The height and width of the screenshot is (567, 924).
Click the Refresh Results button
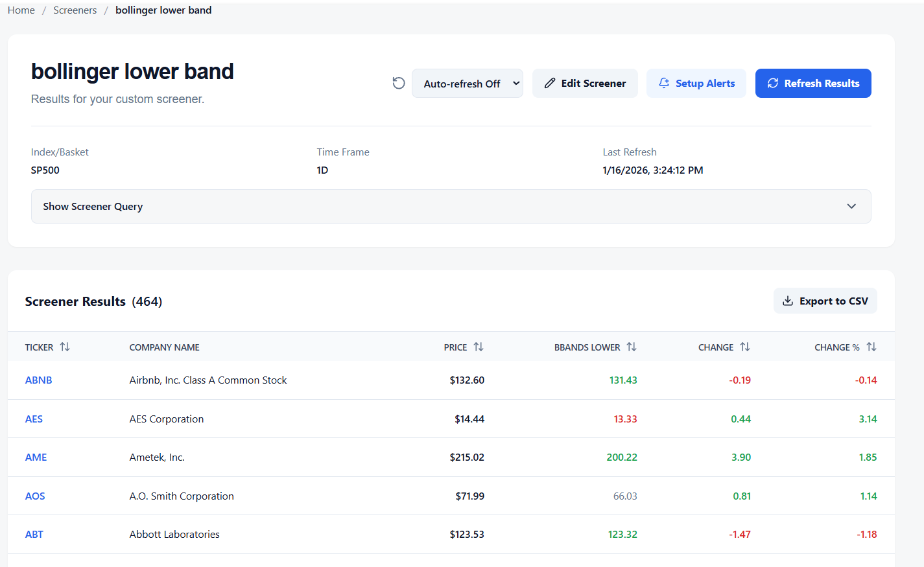[813, 83]
